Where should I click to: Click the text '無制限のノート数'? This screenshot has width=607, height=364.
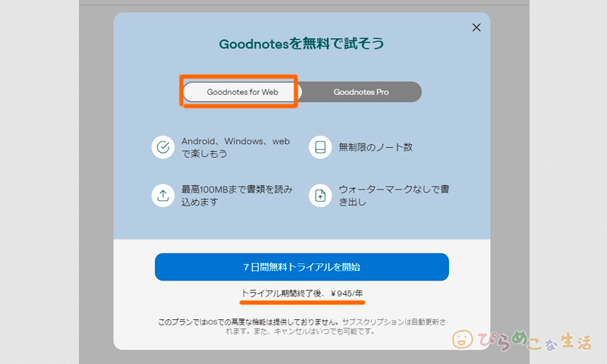(x=376, y=147)
